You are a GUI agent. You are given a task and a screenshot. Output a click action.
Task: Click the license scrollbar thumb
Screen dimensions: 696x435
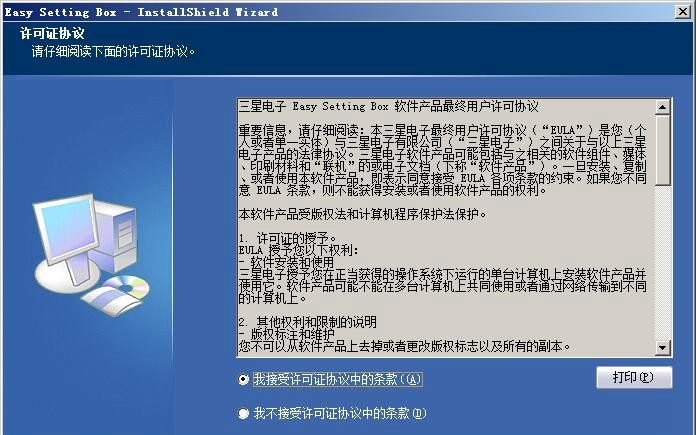pyautogui.click(x=662, y=150)
